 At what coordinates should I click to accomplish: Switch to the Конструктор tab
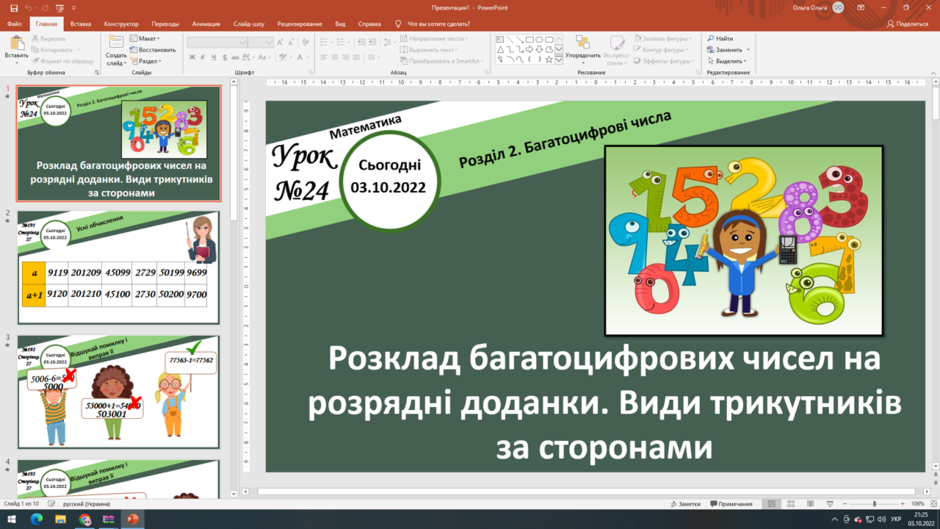[121, 24]
